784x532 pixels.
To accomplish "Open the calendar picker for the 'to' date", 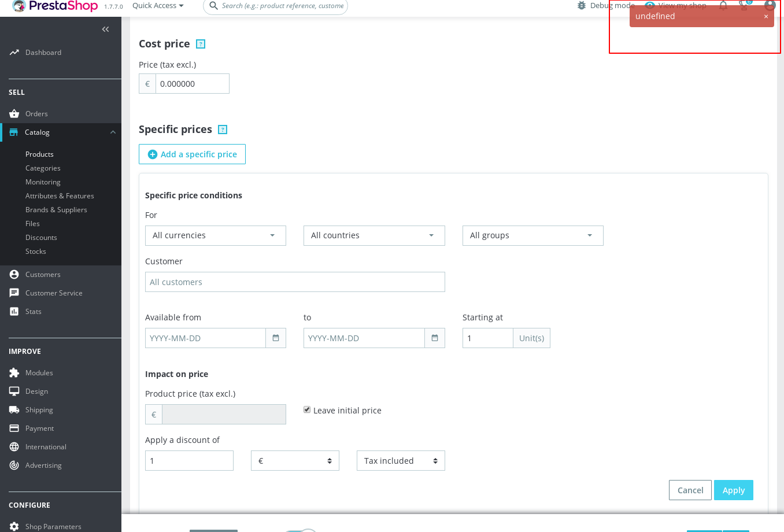I will [435, 338].
